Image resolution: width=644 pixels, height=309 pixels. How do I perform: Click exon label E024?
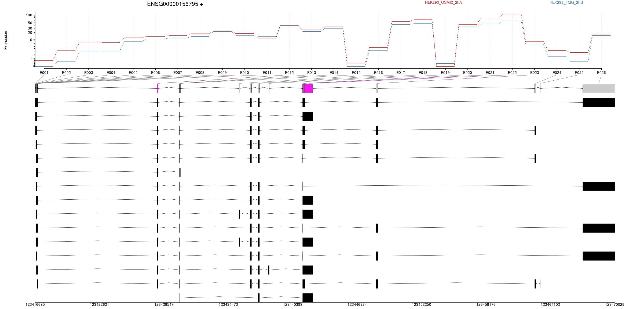point(557,73)
